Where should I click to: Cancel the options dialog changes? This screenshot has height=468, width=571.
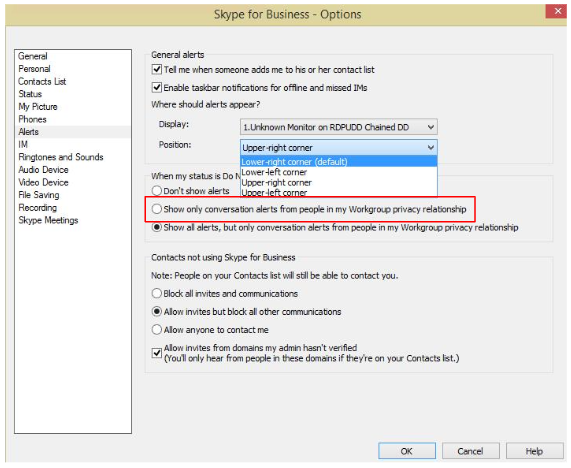click(x=470, y=451)
